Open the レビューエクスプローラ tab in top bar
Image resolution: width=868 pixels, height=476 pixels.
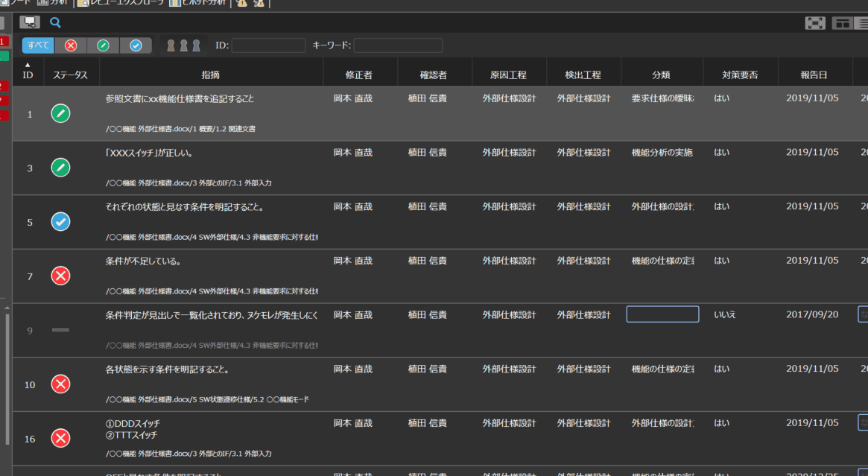click(x=121, y=3)
